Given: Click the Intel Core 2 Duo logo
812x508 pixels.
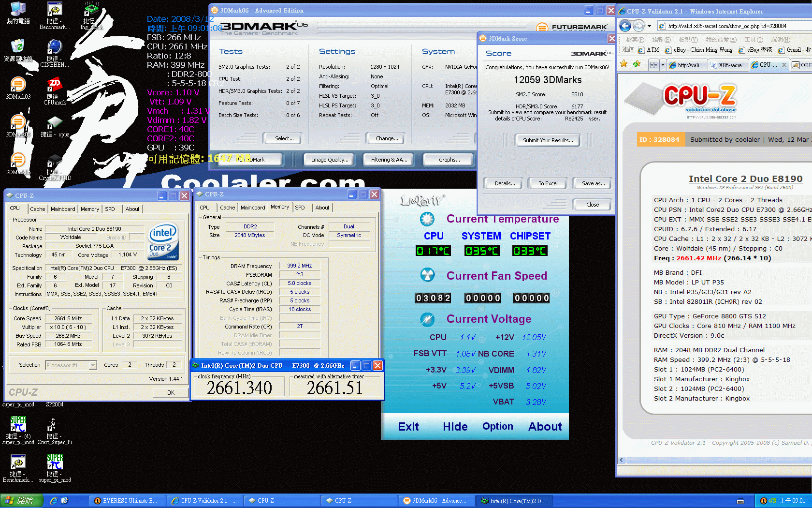Looking at the screenshot, I should (x=163, y=241).
